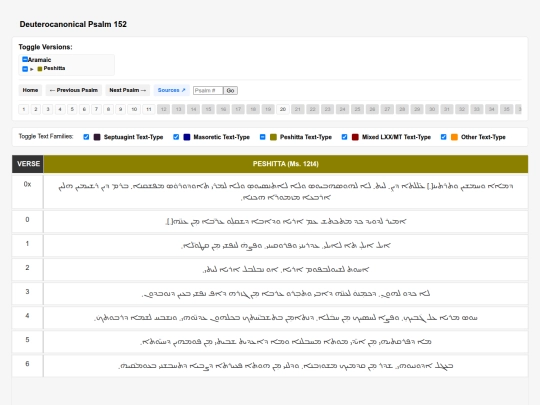Focus the Psalm number input field

coord(208,91)
